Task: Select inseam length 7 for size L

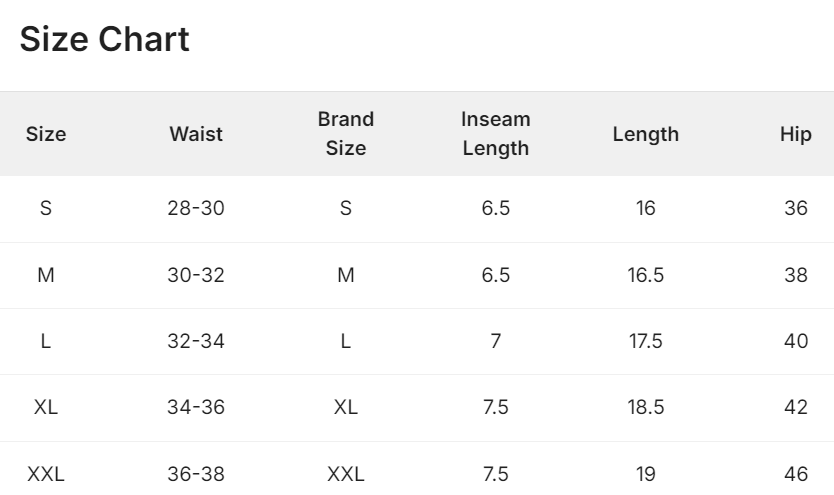Action: (x=496, y=341)
